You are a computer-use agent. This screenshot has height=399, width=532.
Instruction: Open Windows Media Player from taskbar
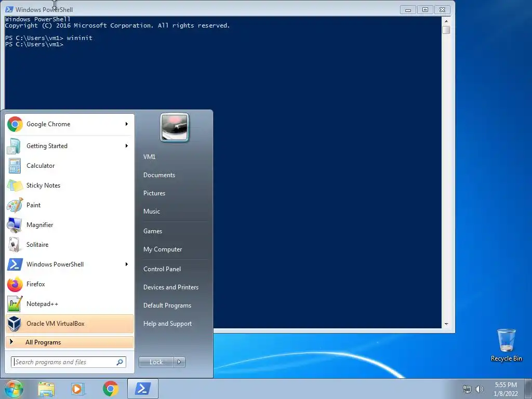pyautogui.click(x=78, y=389)
